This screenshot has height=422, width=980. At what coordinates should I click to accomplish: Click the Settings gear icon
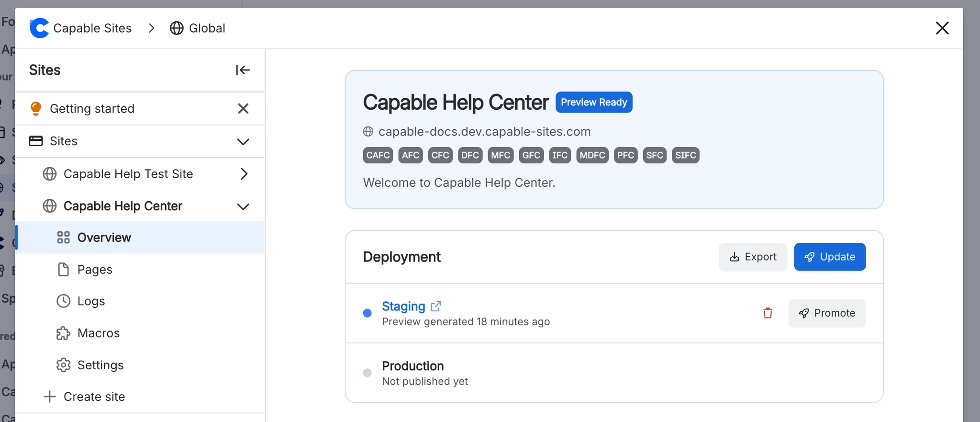(64, 365)
